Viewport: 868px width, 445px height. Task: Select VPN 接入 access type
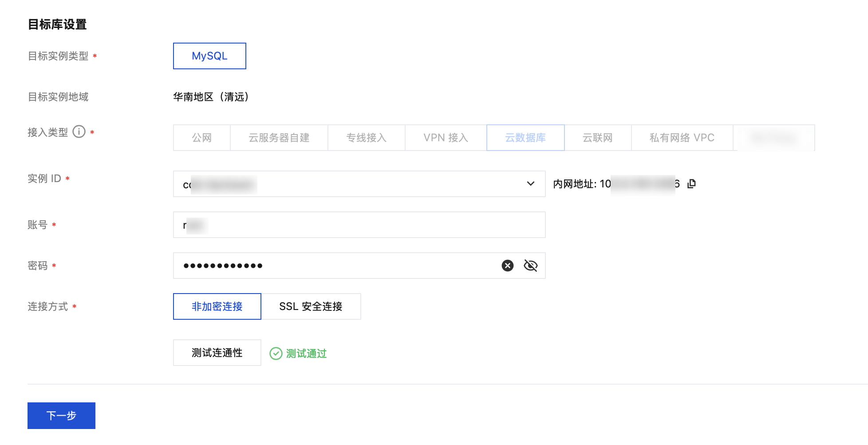tap(446, 138)
